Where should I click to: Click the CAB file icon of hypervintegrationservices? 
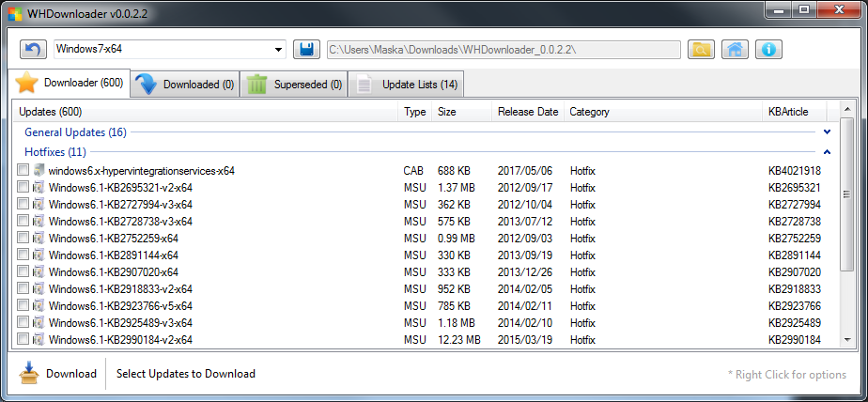[x=39, y=170]
